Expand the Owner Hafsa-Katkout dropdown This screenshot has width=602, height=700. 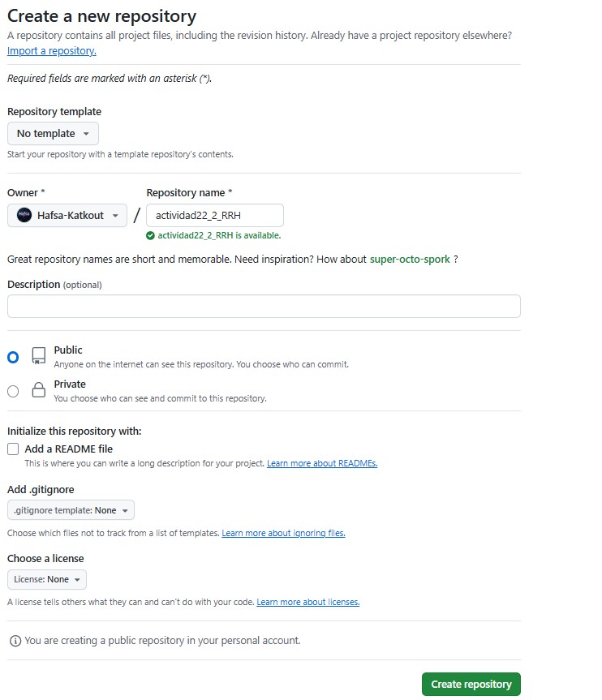point(67,215)
